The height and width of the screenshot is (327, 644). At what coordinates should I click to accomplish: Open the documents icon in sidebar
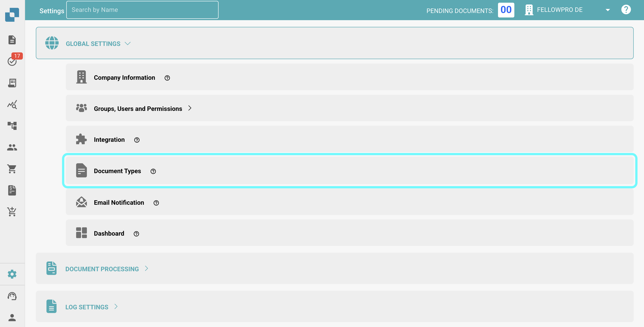12,40
